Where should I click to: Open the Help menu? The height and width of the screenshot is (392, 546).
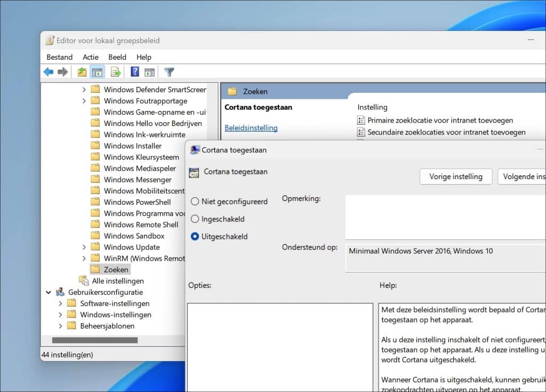[x=144, y=57]
